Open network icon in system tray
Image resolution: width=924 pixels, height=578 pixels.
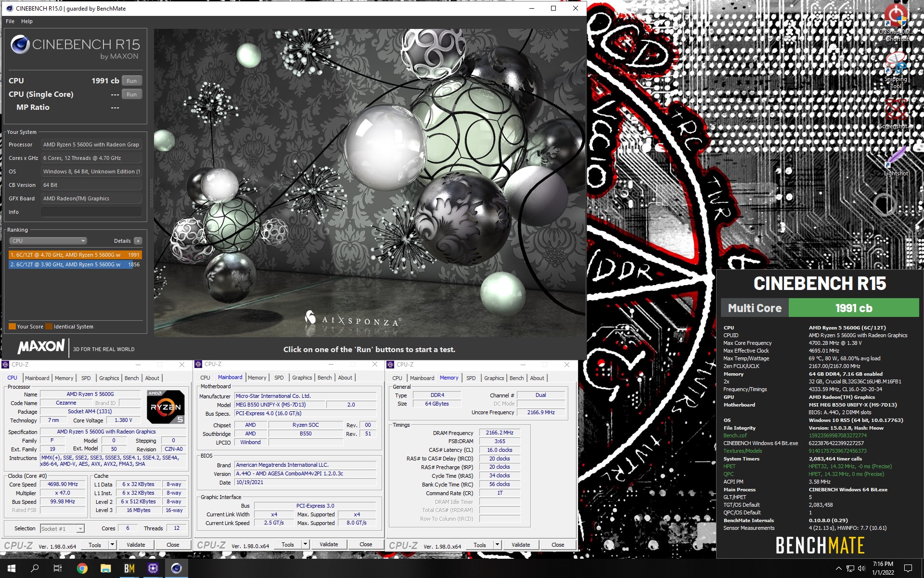pos(850,568)
